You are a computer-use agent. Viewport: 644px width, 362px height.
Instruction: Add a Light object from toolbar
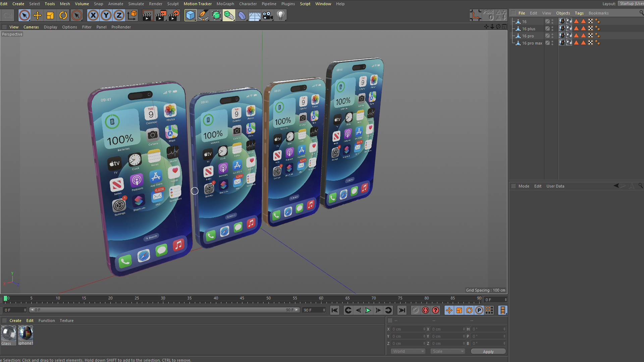pyautogui.click(x=281, y=15)
